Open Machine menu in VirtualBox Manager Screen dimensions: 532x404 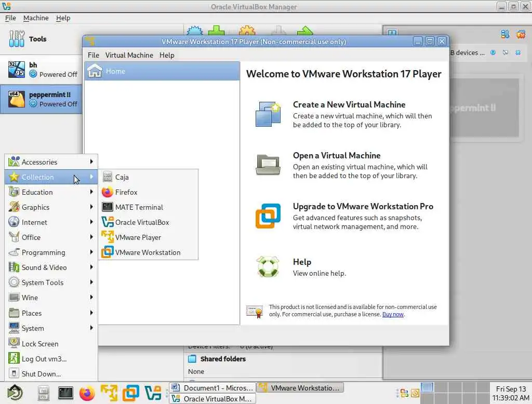tap(36, 18)
